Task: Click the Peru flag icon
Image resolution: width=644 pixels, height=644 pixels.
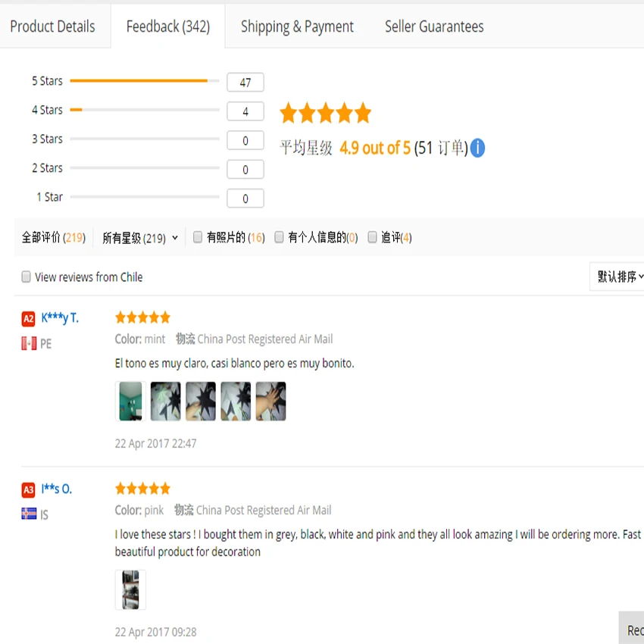Action: click(x=29, y=343)
